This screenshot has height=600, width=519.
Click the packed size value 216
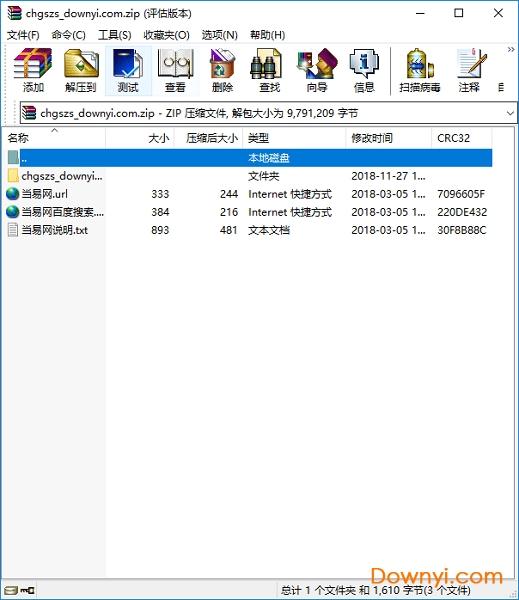point(229,212)
